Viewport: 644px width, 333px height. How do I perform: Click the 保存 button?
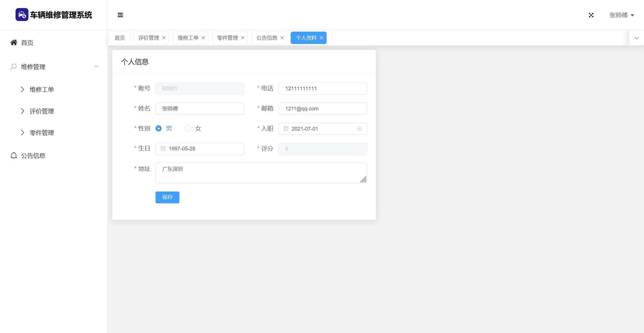167,197
